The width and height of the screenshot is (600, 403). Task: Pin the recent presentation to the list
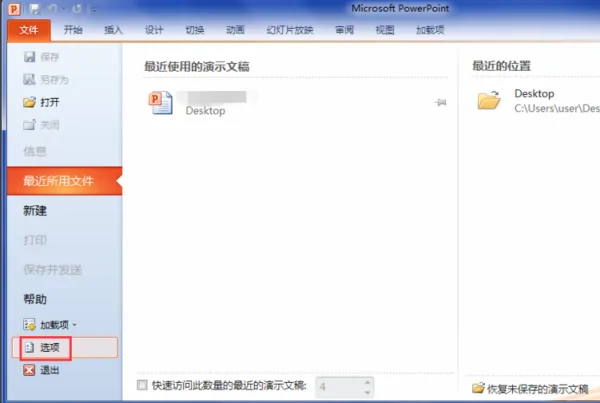pyautogui.click(x=440, y=102)
